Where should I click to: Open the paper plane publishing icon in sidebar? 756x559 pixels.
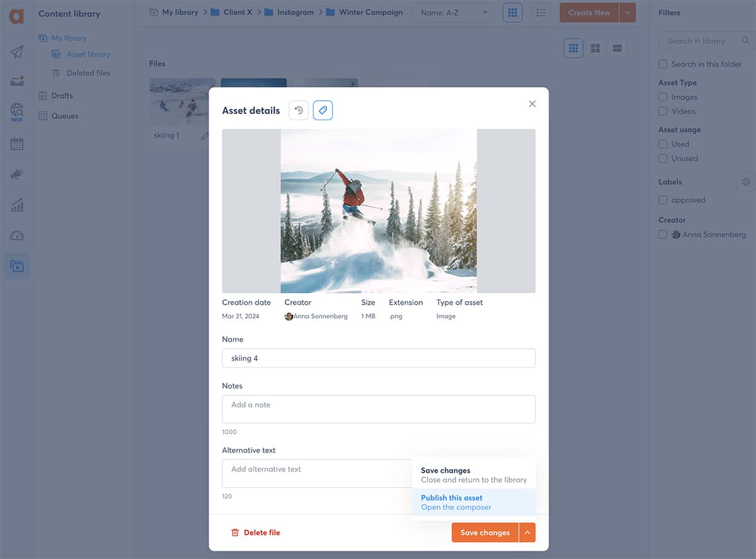point(17,52)
